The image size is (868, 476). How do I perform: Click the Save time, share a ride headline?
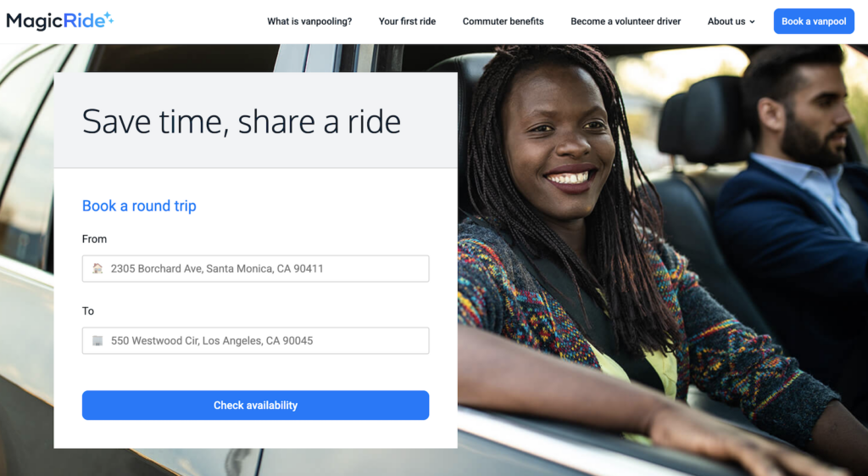pos(242,121)
